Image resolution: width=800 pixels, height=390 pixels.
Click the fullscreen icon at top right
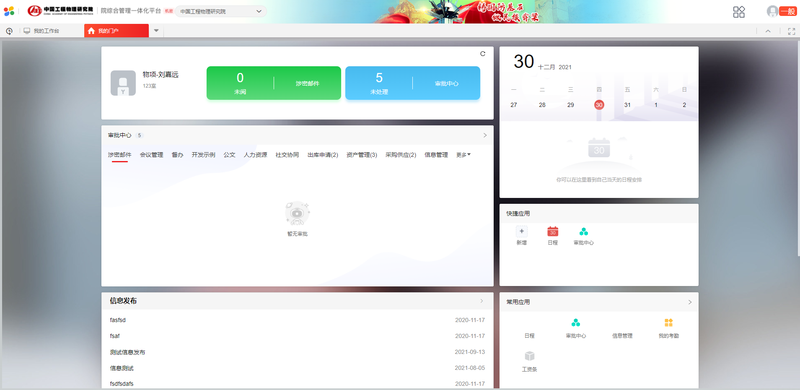[x=791, y=31]
